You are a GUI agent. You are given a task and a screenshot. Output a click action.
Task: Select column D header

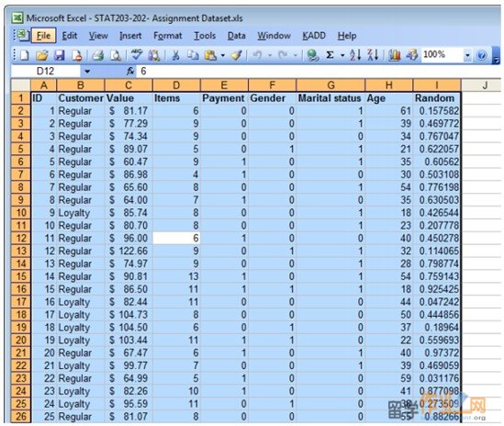click(x=176, y=85)
